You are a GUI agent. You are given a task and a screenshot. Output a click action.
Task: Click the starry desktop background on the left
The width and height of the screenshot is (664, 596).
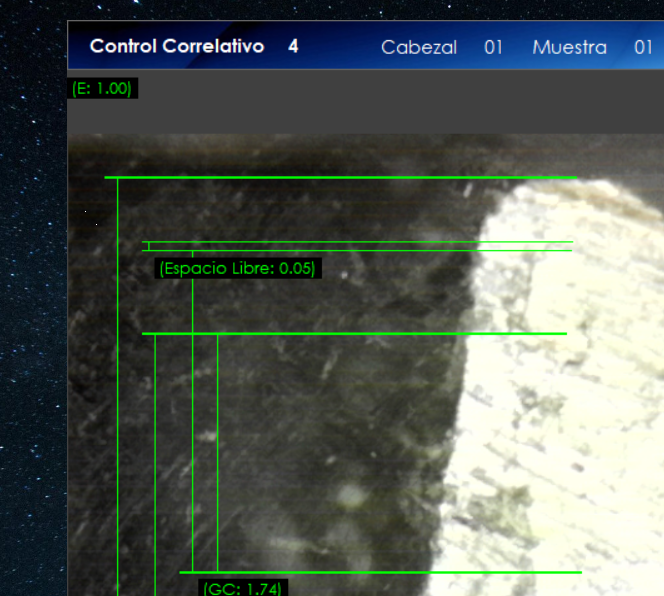(x=32, y=300)
